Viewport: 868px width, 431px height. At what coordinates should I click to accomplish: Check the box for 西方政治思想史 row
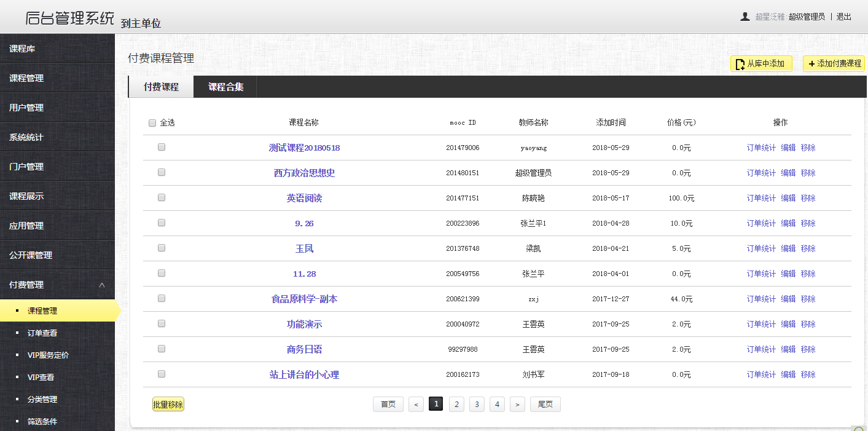tap(162, 173)
